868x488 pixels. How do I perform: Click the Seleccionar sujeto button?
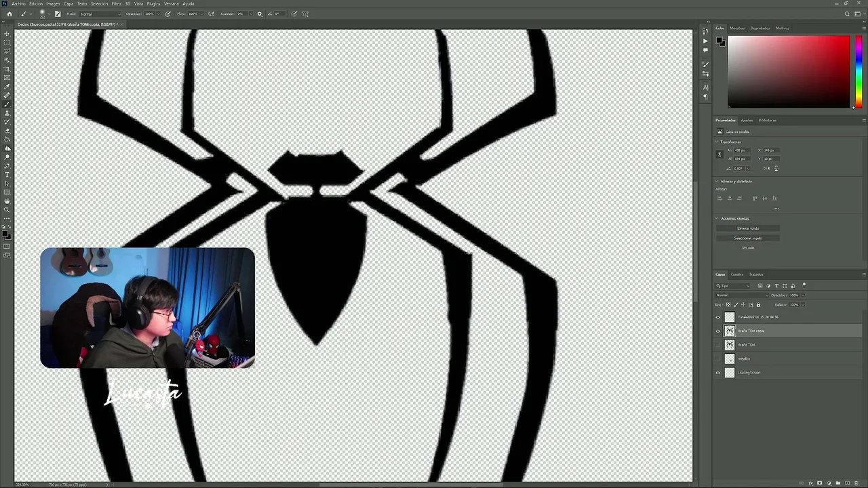point(748,238)
